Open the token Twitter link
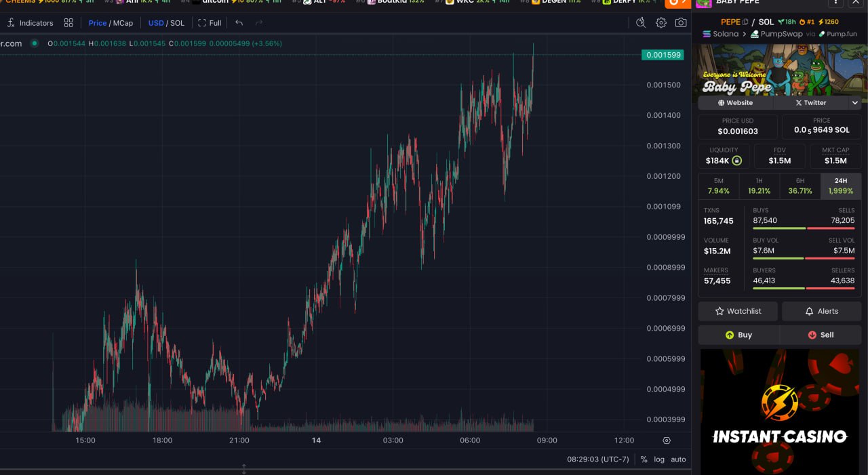This screenshot has height=475, width=868. coord(811,103)
